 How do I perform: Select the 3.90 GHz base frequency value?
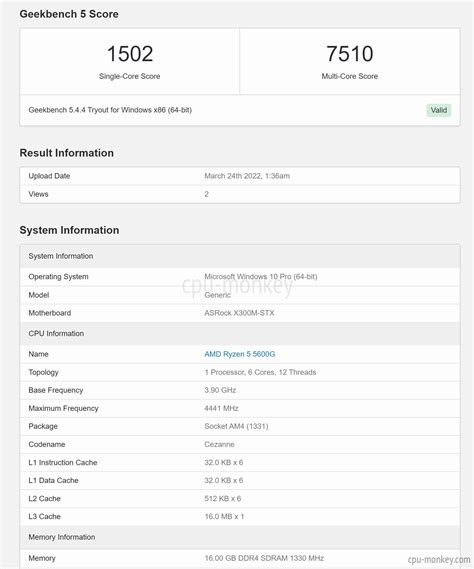pos(220,390)
